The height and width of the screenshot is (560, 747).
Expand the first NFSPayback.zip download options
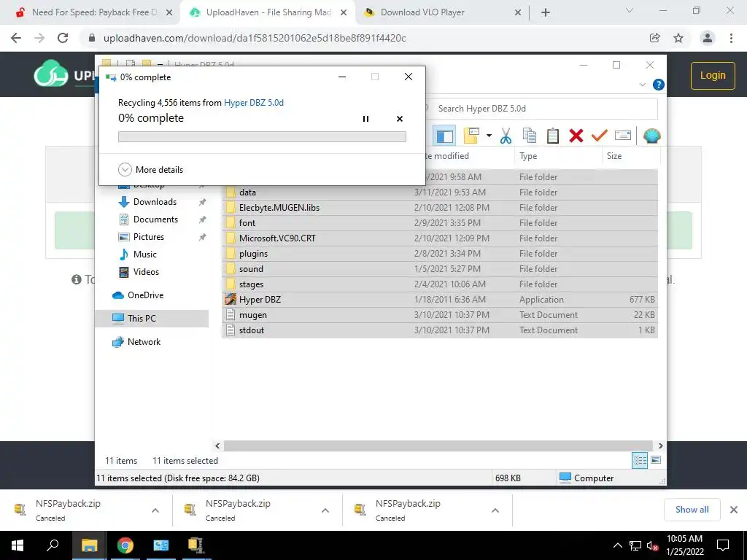pos(155,510)
